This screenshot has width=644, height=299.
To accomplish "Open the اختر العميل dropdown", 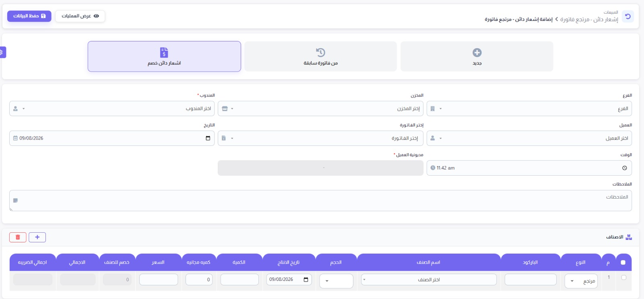I will pyautogui.click(x=529, y=138).
